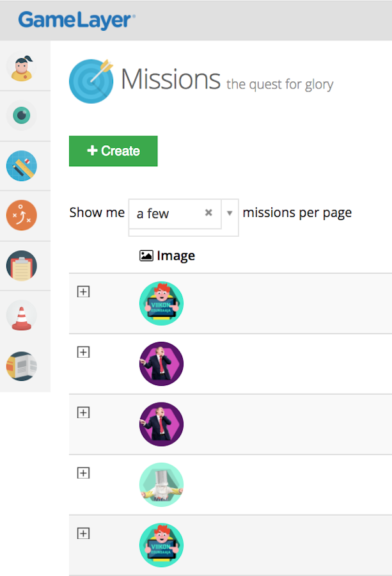Click the traffic cone sidebar icon
This screenshot has height=576, width=392.
coord(22,316)
